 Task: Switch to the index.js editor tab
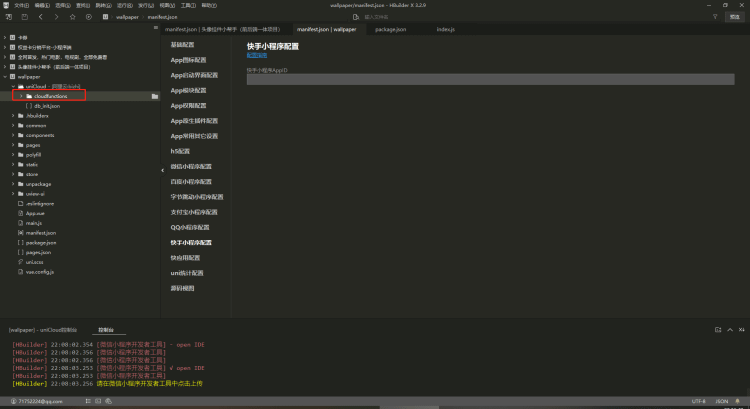445,29
